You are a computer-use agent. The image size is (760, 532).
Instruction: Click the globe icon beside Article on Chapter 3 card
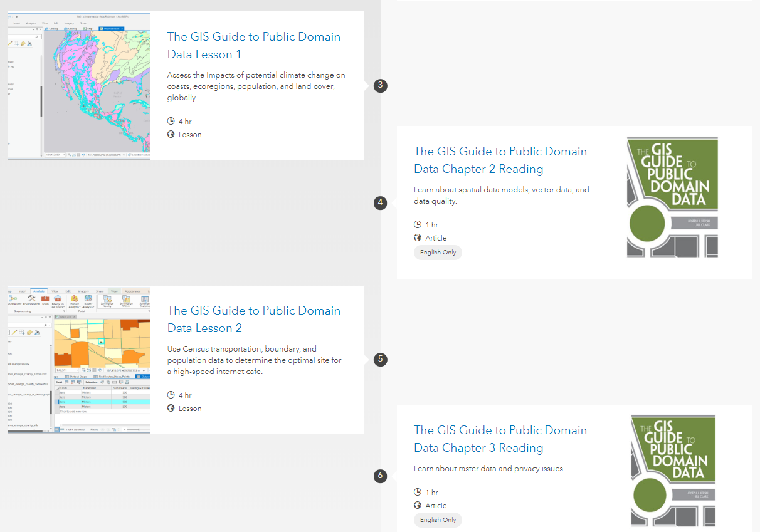coord(418,505)
